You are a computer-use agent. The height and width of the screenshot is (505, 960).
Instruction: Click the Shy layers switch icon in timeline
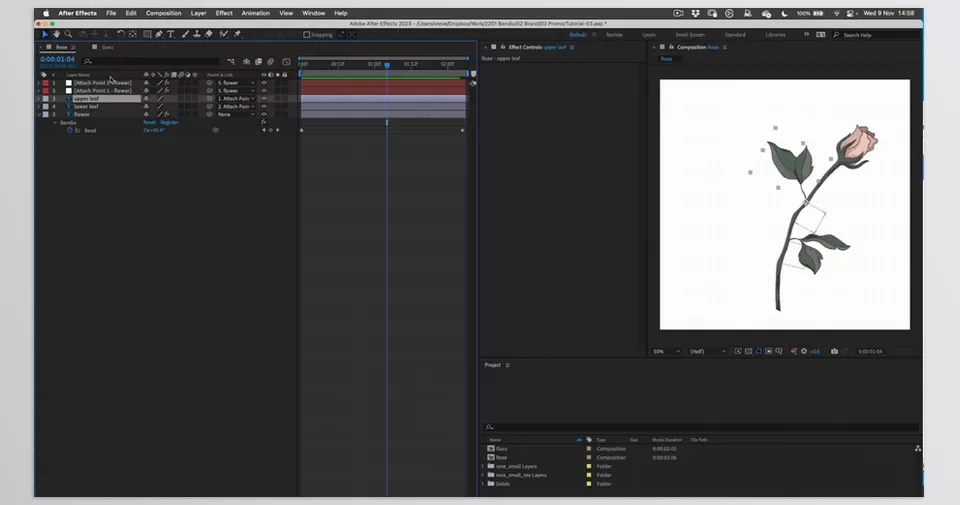[246, 61]
